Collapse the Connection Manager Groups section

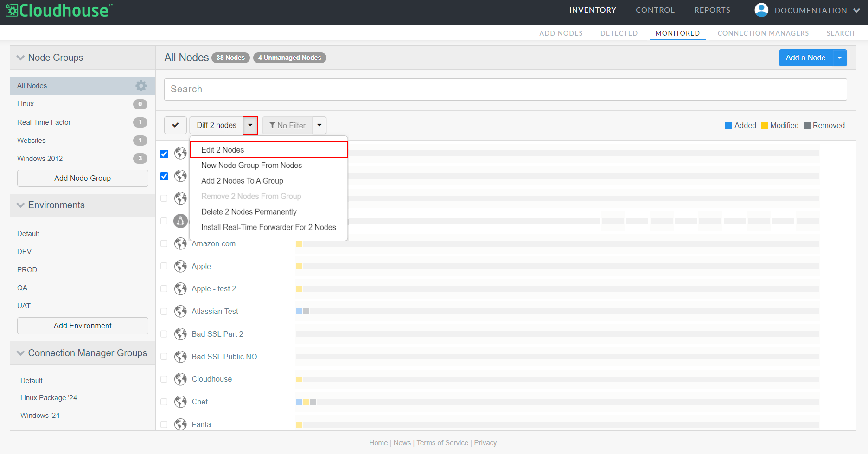point(20,353)
